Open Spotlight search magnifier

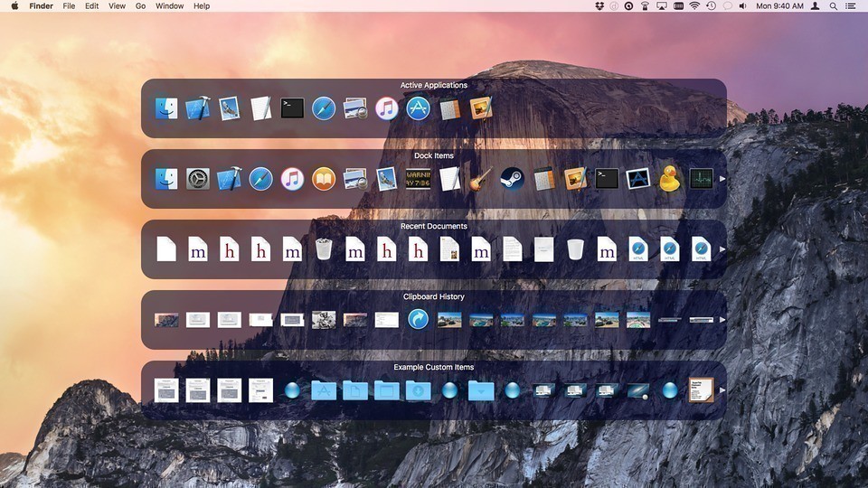pos(833,6)
